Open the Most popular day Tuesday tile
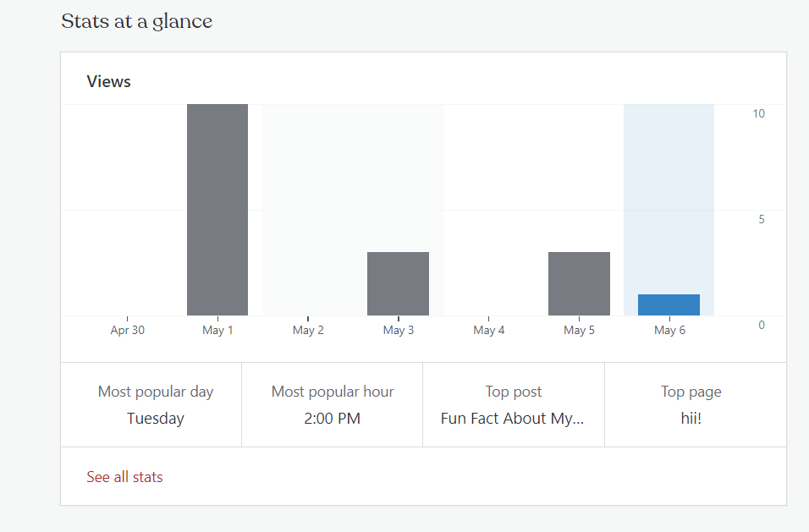Screen dimensions: 809x532 156,405
